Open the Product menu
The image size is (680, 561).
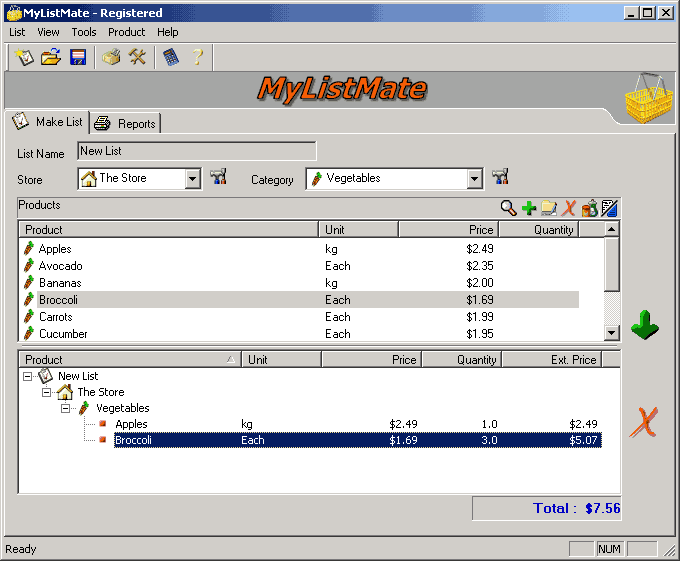point(126,32)
